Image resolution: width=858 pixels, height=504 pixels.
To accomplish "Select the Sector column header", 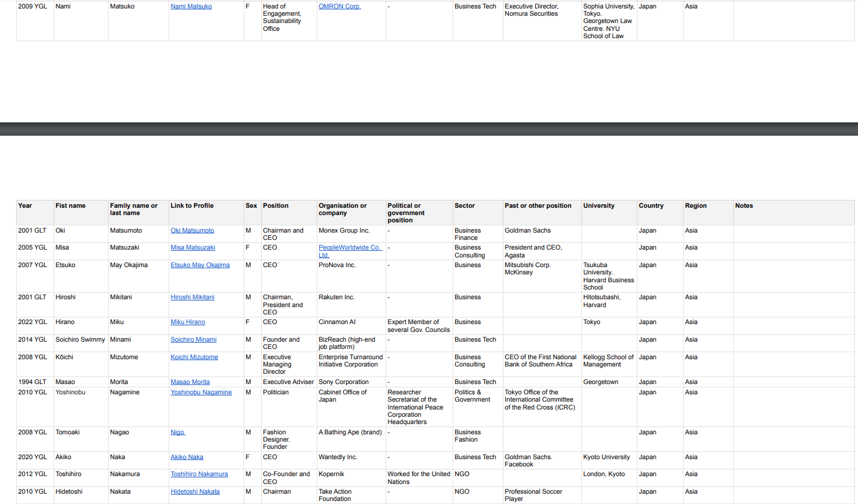I will [x=478, y=213].
